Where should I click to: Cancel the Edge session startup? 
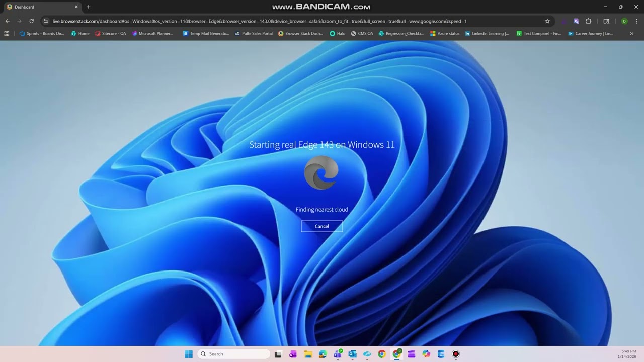point(322,226)
